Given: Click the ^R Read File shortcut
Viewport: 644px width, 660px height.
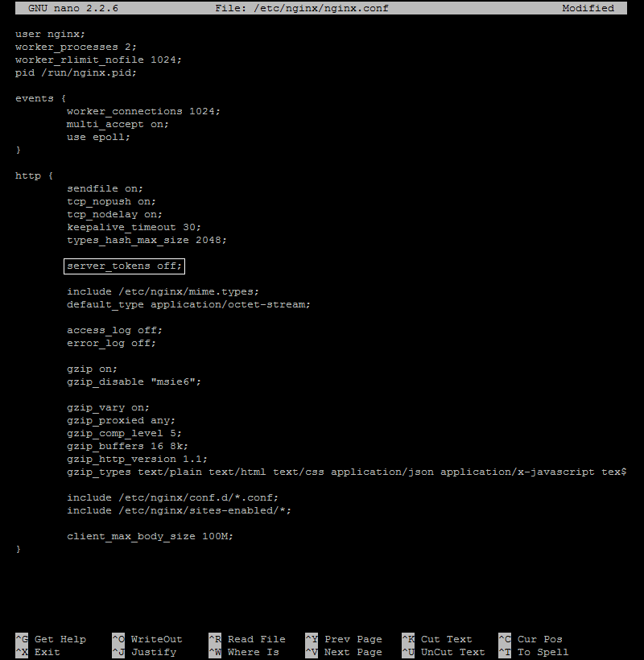Looking at the screenshot, I should click(x=246, y=638).
